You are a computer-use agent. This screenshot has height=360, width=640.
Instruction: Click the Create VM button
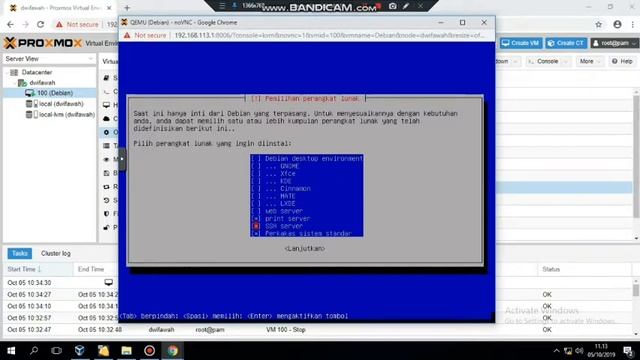[x=521, y=43]
